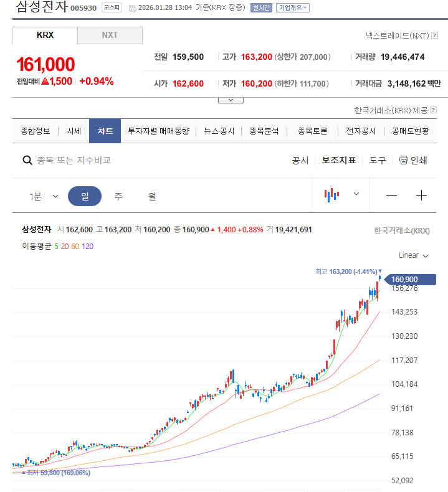Toggle the 실시간 realtime badge
448x492 pixels.
tap(261, 7)
